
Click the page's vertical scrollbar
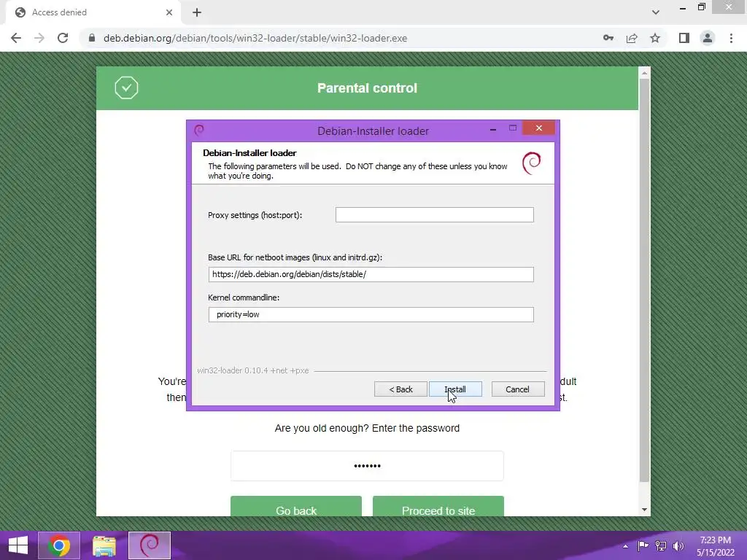pos(644,281)
